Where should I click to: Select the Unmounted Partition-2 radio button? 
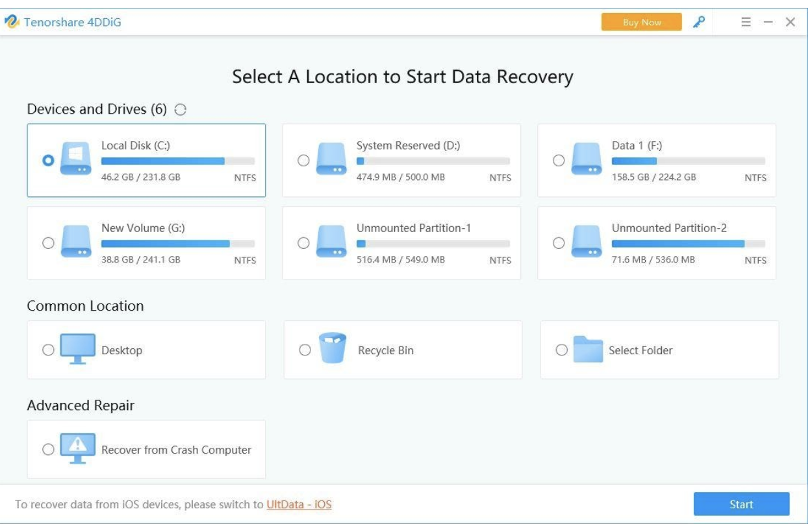tap(558, 243)
